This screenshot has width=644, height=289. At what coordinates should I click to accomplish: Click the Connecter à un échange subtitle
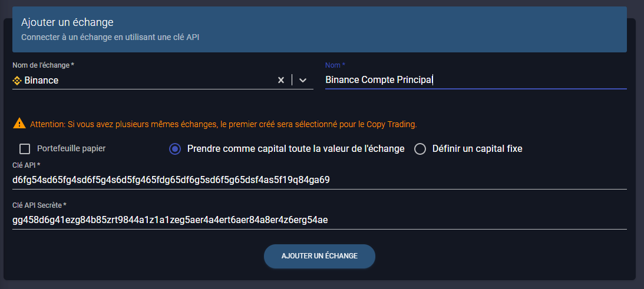click(111, 37)
